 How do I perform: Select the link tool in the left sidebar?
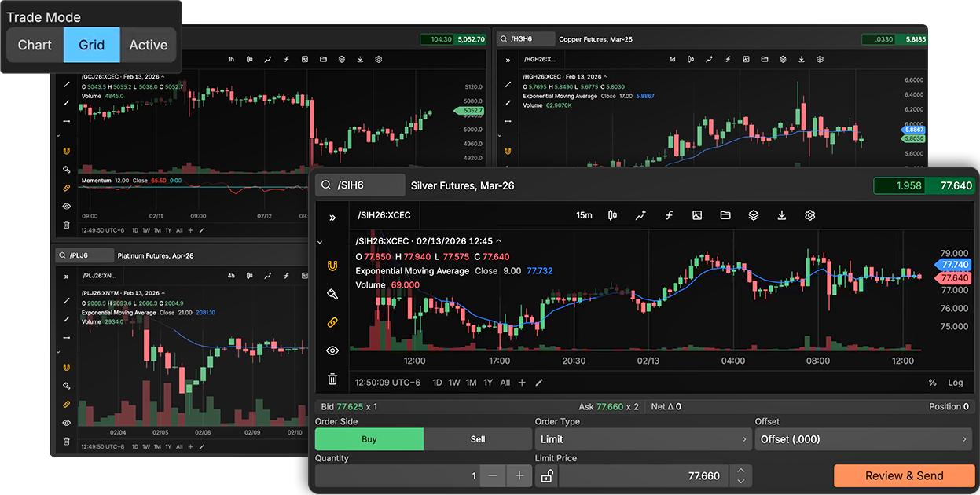(332, 322)
